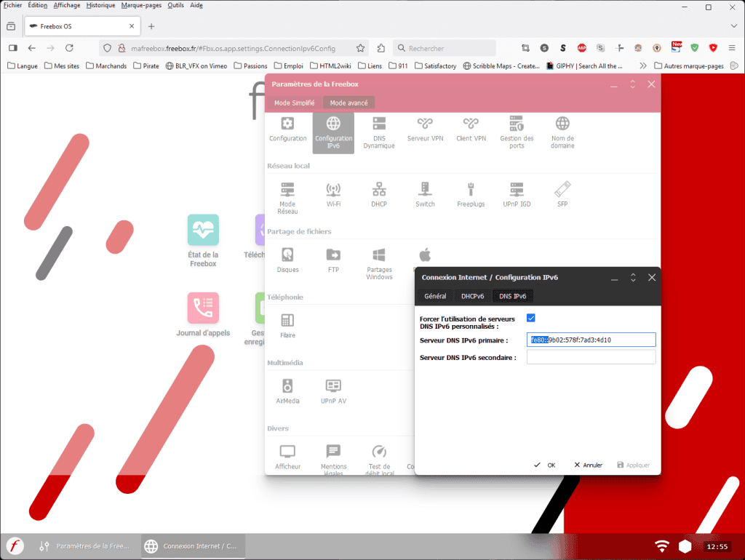Open the Filaire telephony icon
This screenshot has width=745, height=560.
(x=287, y=326)
